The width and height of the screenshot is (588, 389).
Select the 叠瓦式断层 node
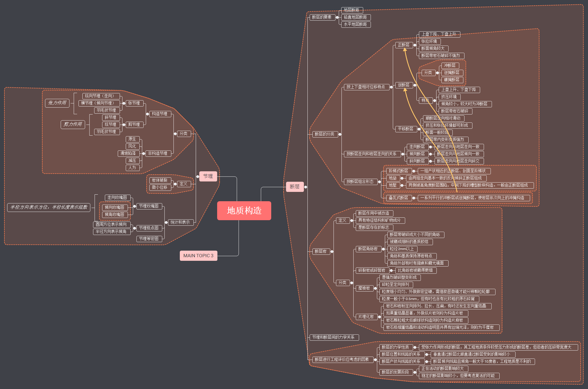point(399,198)
